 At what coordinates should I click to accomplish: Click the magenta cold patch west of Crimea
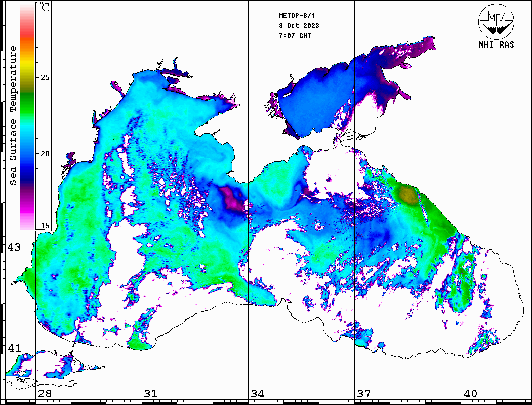coord(232,198)
